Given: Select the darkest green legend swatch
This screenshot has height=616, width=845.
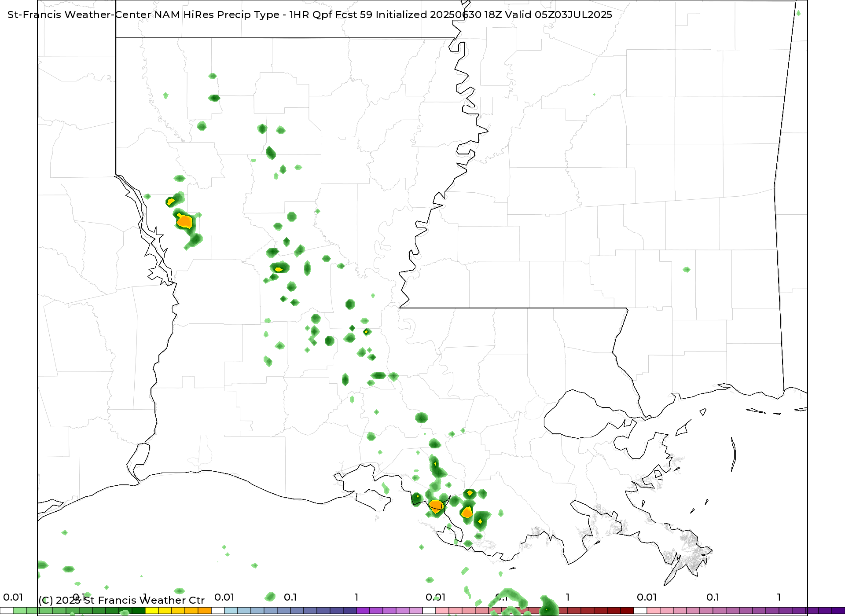Looking at the screenshot, I should pyautogui.click(x=139, y=611).
